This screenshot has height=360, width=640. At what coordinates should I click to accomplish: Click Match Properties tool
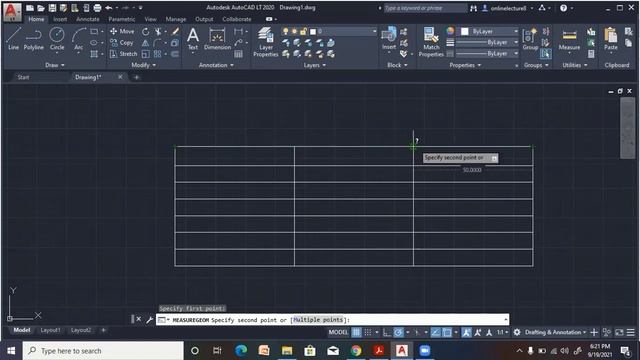tap(431, 42)
